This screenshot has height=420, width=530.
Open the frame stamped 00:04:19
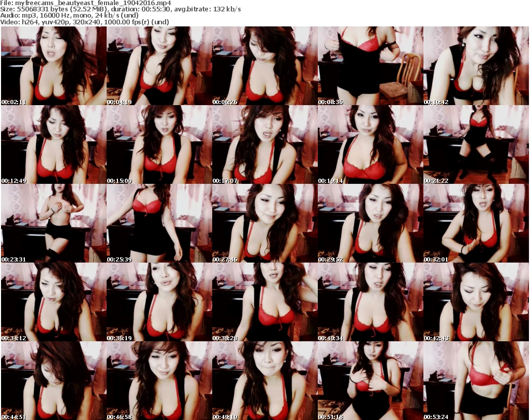coord(159,66)
